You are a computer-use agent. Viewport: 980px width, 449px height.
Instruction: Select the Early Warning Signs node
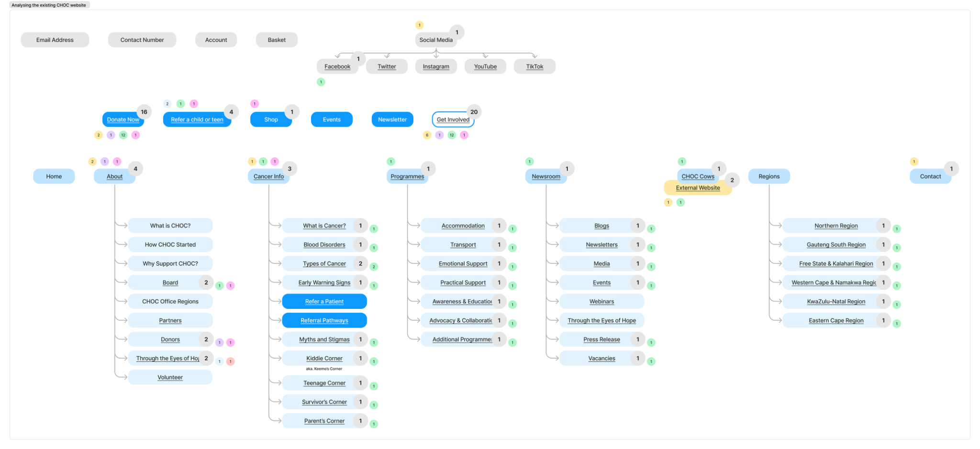(324, 283)
